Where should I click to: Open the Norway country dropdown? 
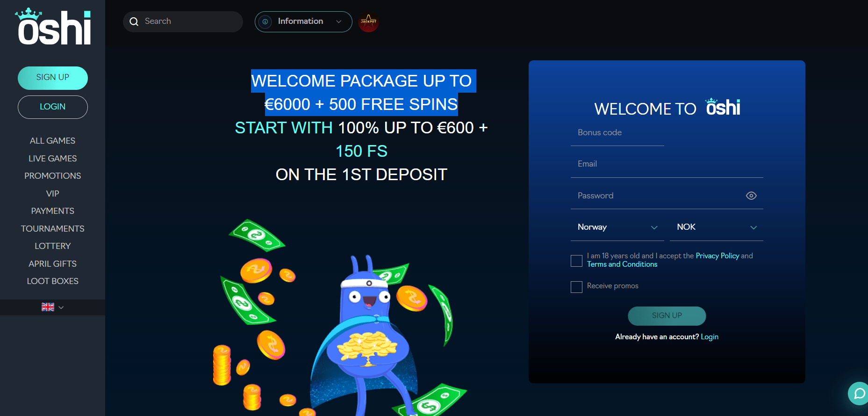(617, 227)
